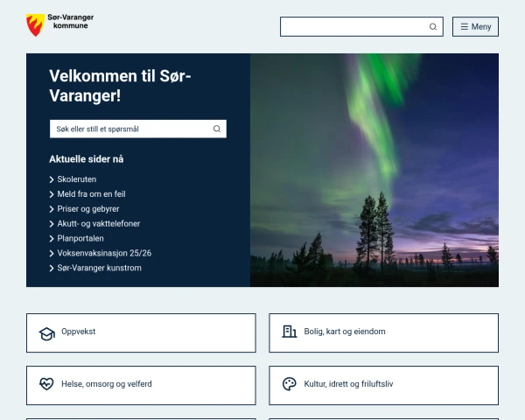Open the Meld fra om en feil link
525x420 pixels.
[x=91, y=194]
